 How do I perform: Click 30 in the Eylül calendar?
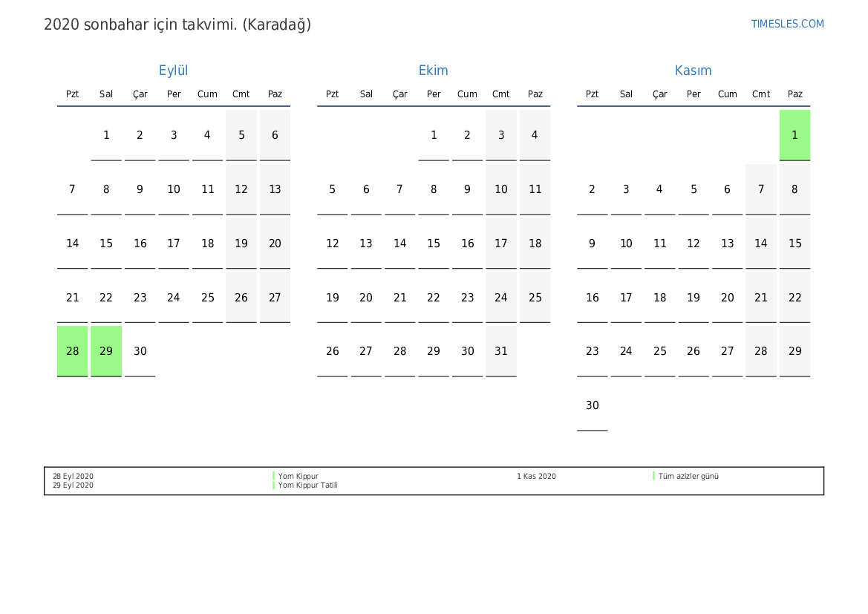(x=140, y=351)
